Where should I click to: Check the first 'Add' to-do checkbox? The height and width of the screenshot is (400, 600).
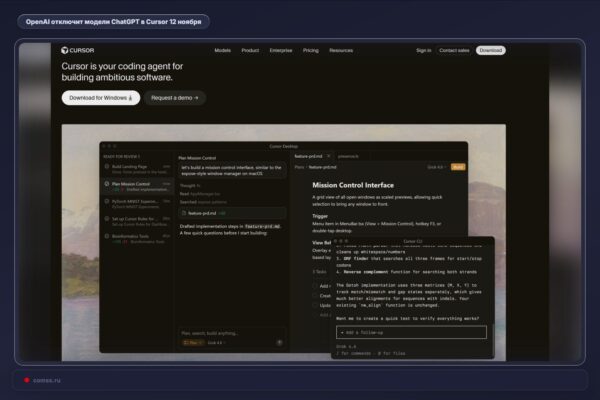tap(315, 286)
